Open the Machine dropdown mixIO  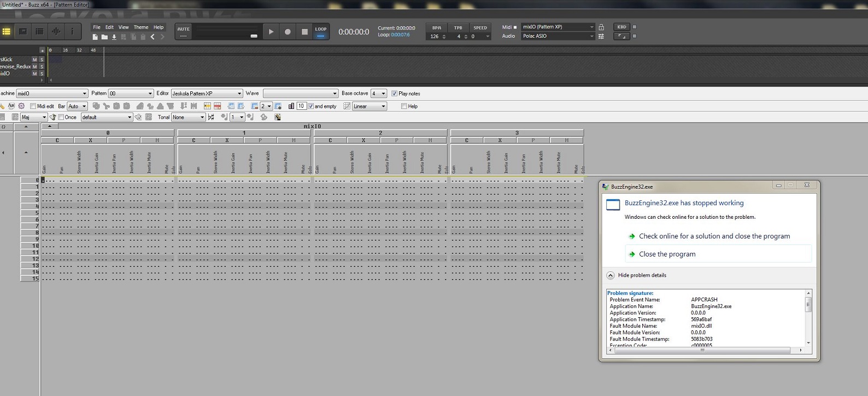point(52,94)
